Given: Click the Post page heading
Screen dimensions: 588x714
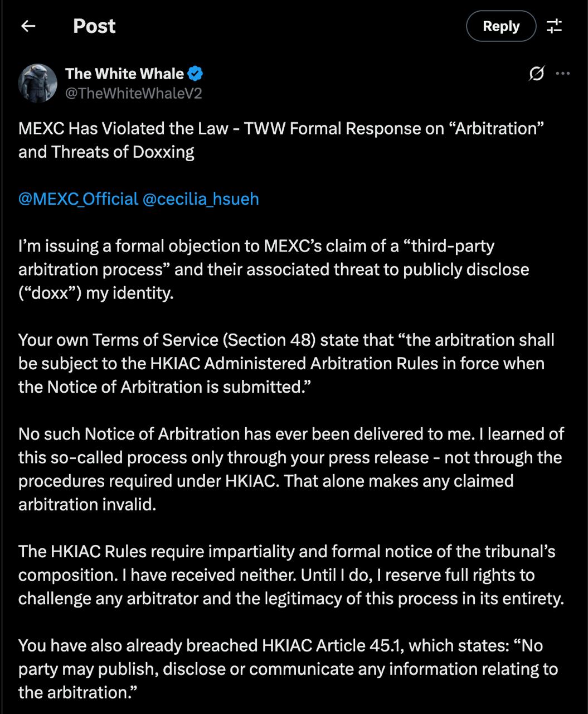Looking at the screenshot, I should point(94,26).
